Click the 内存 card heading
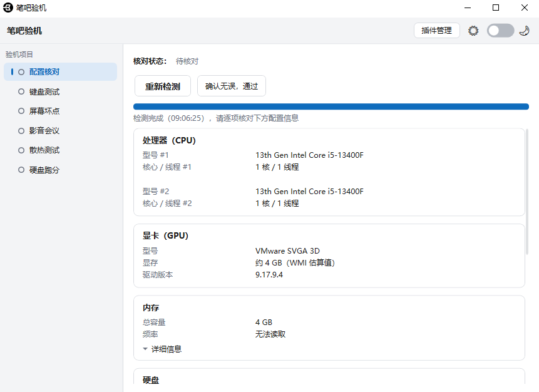 click(151, 307)
